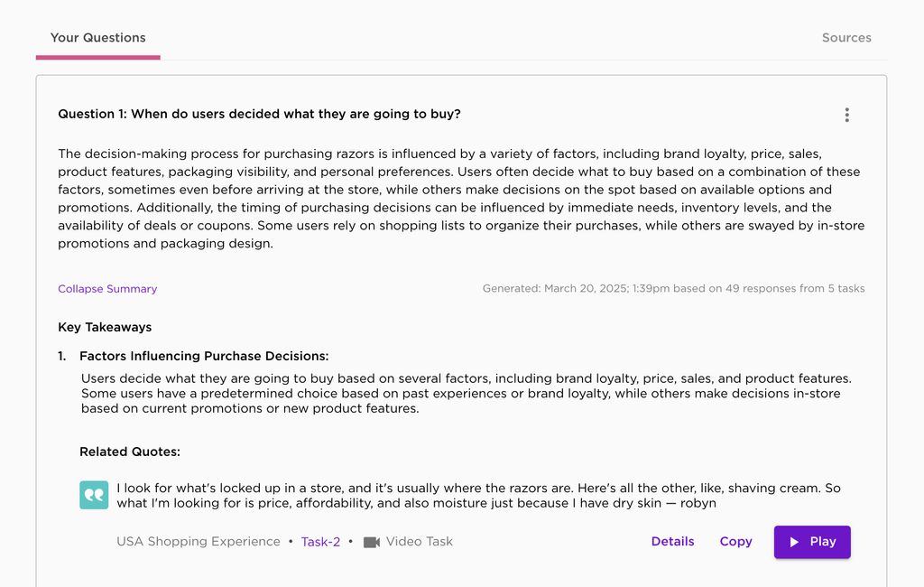Image resolution: width=924 pixels, height=587 pixels.
Task: Click the video camera icon beside Video Task
Action: tap(371, 542)
